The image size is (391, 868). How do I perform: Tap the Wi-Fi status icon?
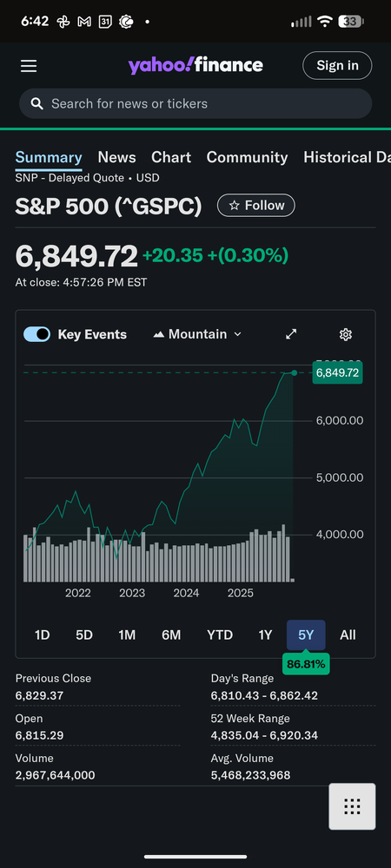pos(325,22)
